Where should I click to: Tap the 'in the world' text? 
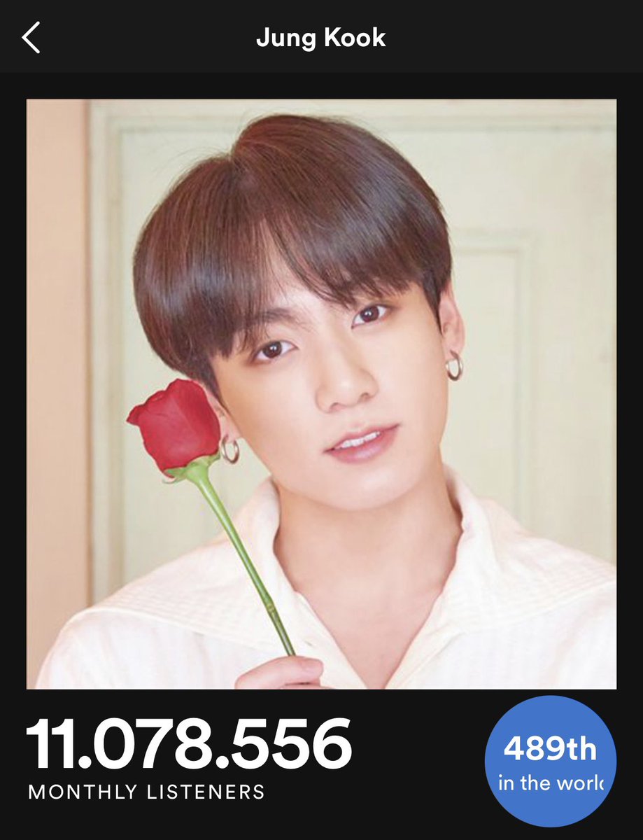[x=551, y=783]
